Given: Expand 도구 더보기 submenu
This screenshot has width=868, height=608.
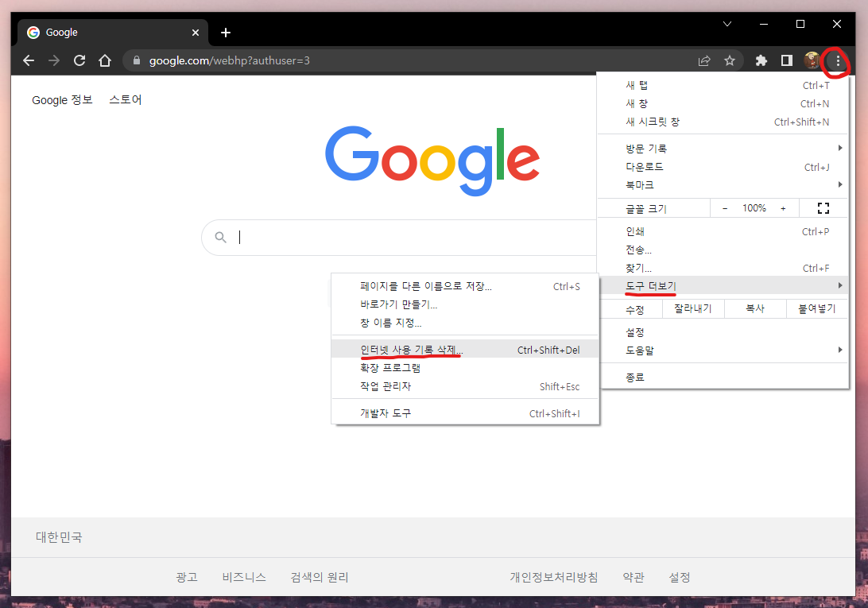Looking at the screenshot, I should [723, 286].
